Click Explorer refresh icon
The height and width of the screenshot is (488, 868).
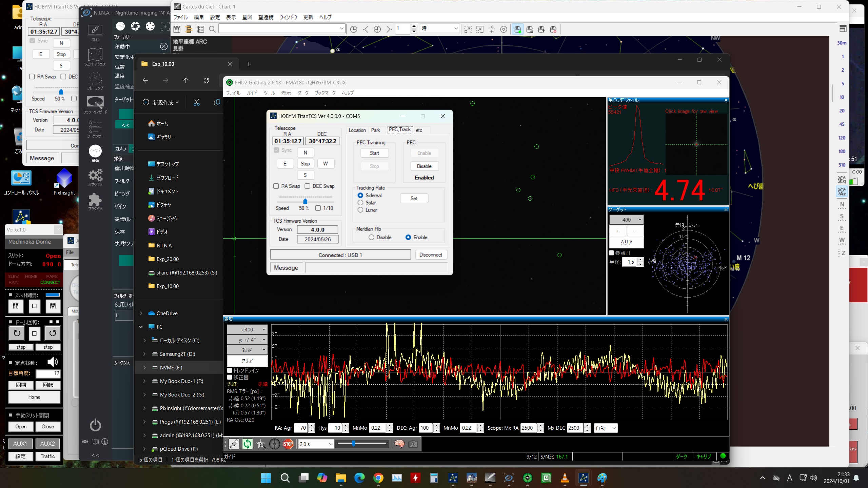206,80
